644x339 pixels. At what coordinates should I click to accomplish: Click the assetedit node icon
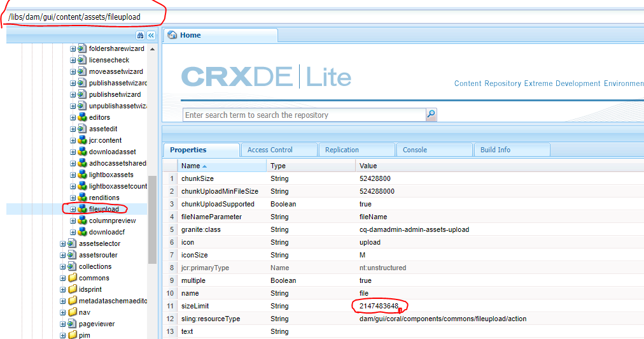tap(82, 129)
